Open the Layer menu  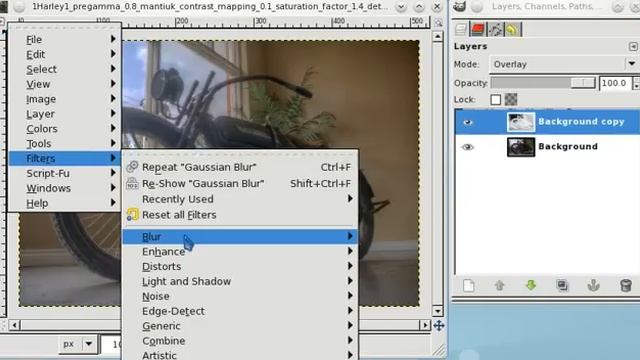click(x=64, y=114)
